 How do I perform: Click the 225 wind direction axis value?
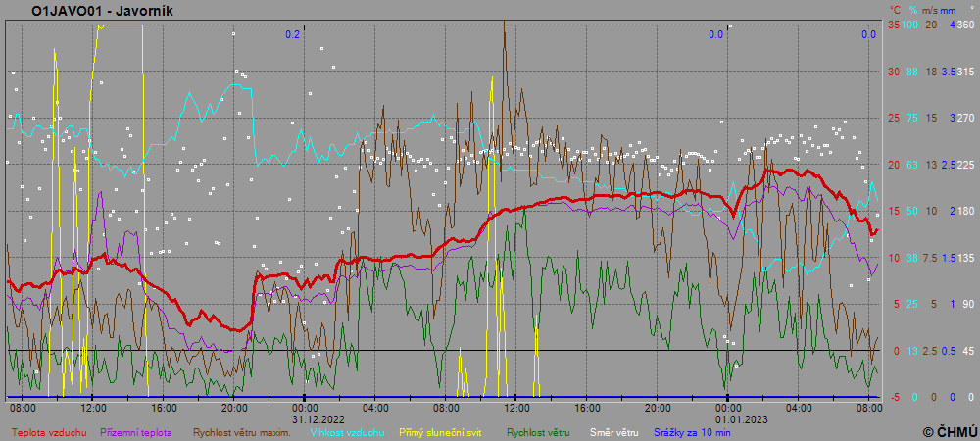point(965,165)
